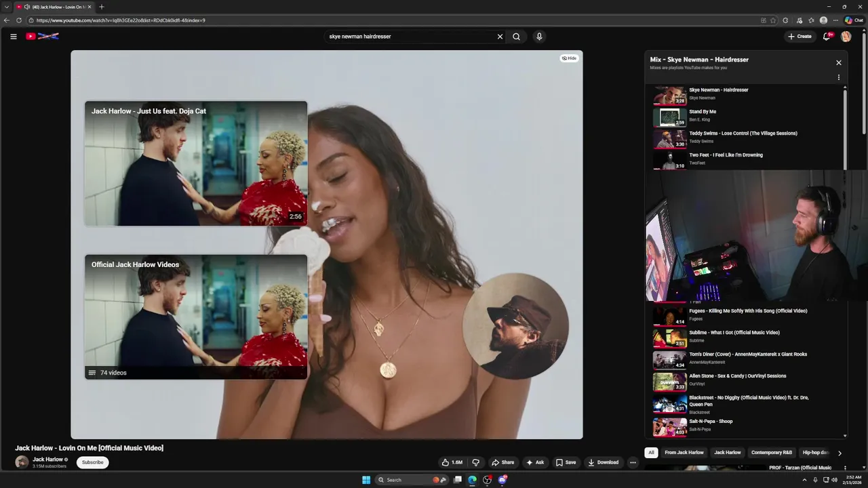Close the Mix playlist panel
This screenshot has height=488, width=868.
point(838,62)
